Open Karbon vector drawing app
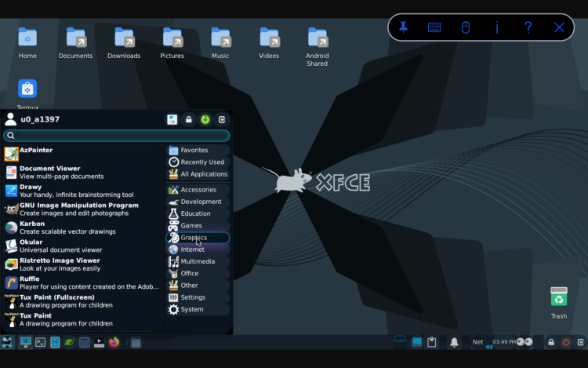Screen dimensions: 588x368 (x=82, y=228)
